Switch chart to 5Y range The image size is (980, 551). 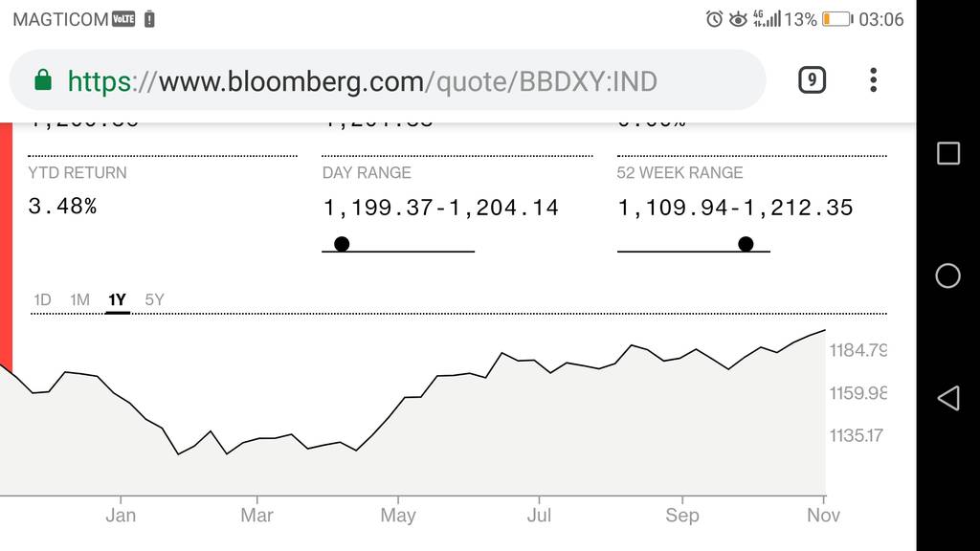tap(154, 299)
